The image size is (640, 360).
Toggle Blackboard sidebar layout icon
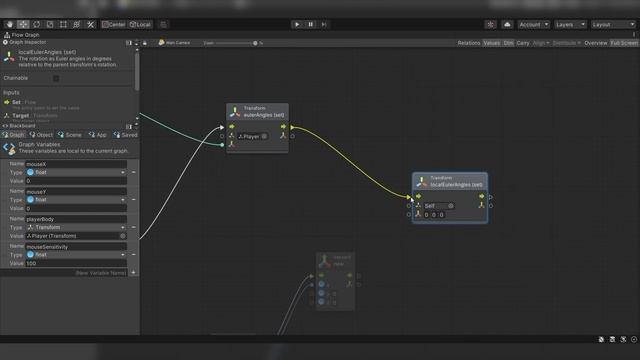click(x=129, y=127)
